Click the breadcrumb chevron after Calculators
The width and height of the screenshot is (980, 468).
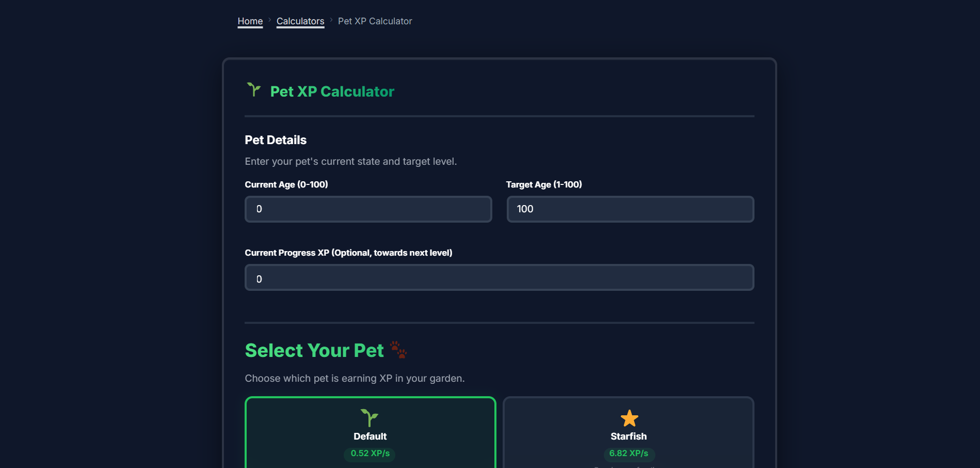pos(331,21)
